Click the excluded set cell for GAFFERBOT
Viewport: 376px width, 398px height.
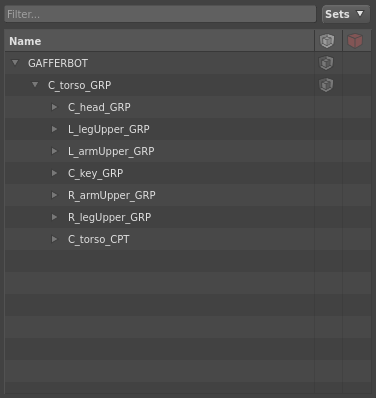pyautogui.click(x=357, y=63)
